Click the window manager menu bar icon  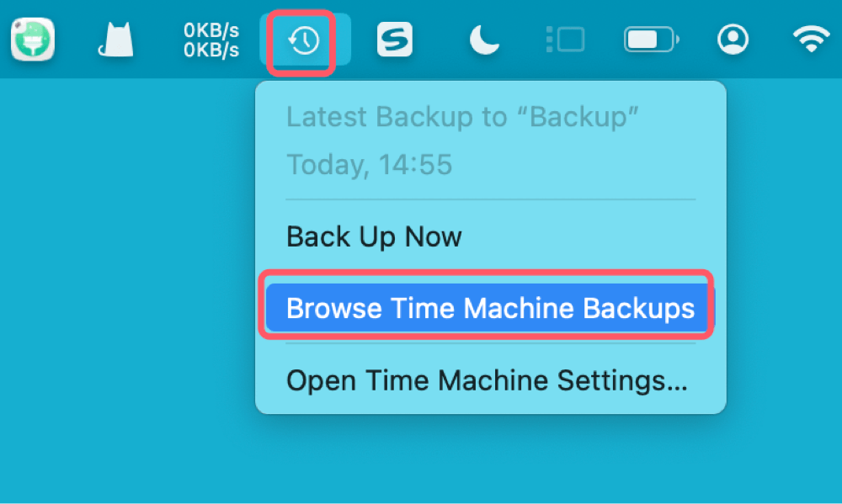pyautogui.click(x=566, y=38)
